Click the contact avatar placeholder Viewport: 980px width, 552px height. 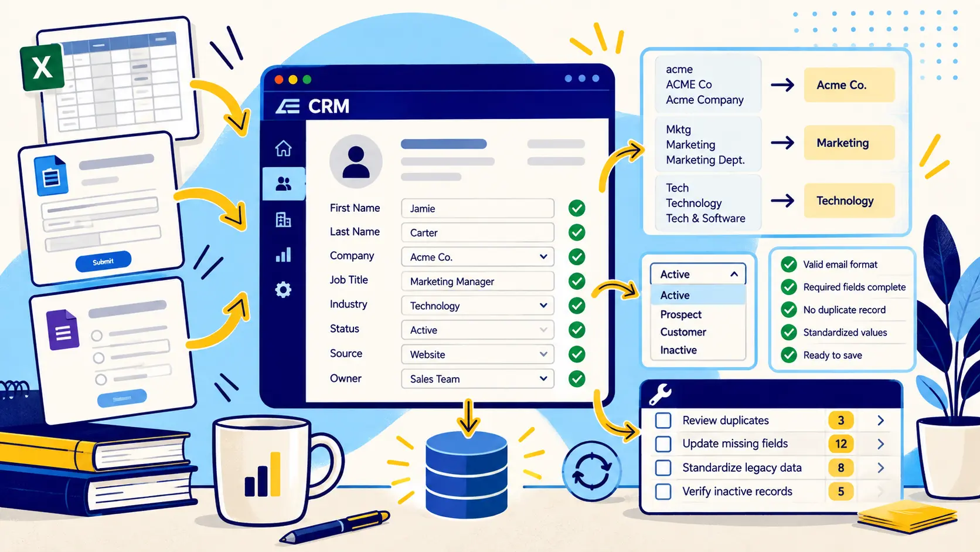tap(356, 161)
